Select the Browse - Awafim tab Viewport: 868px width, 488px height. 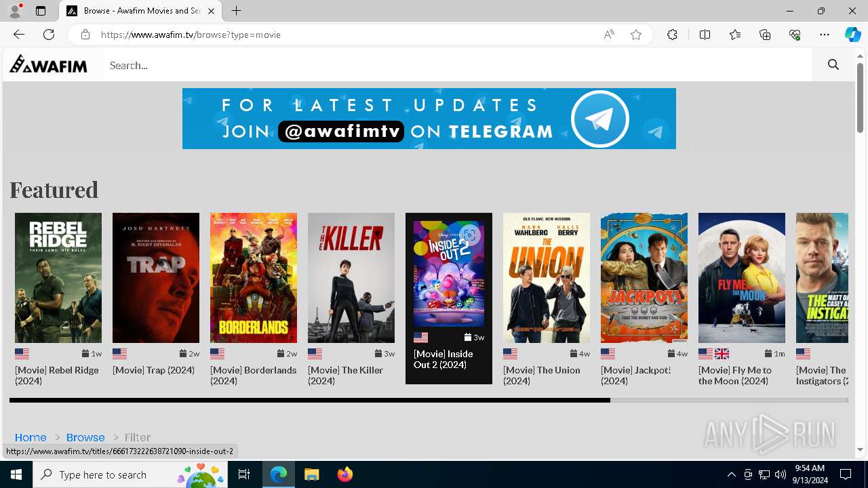140,11
